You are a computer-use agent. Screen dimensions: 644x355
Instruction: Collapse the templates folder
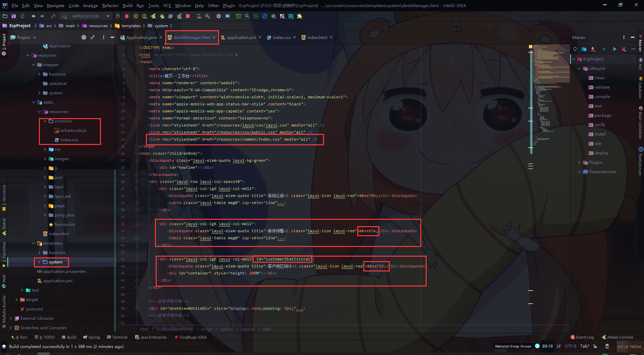34,243
